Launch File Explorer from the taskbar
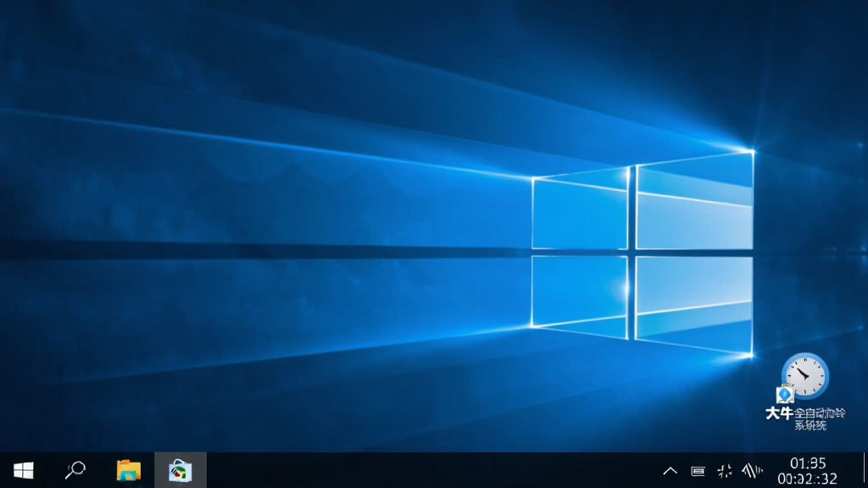868x488 pixels. click(x=129, y=470)
